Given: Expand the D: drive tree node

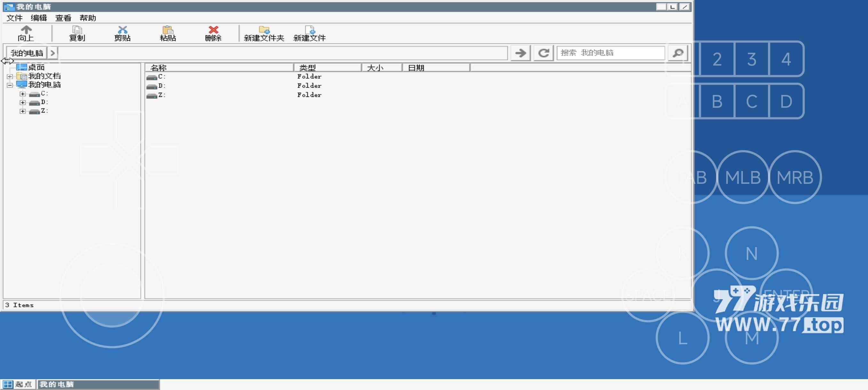Looking at the screenshot, I should coord(22,103).
